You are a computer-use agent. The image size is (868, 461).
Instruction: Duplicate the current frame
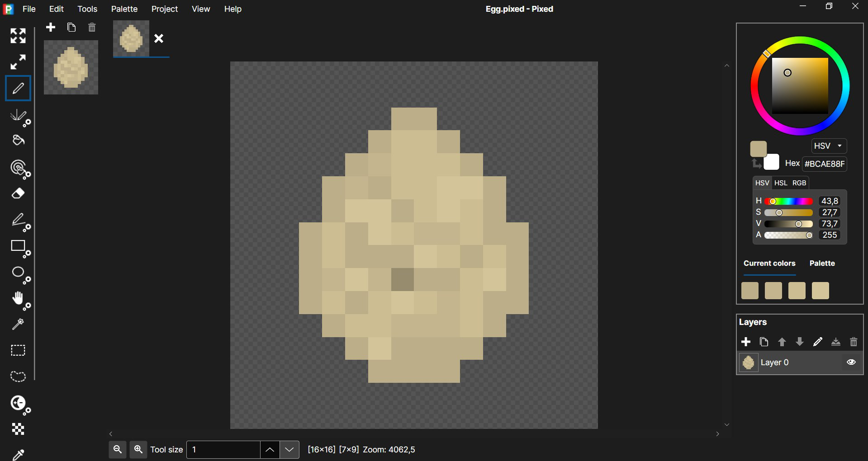coord(71,28)
